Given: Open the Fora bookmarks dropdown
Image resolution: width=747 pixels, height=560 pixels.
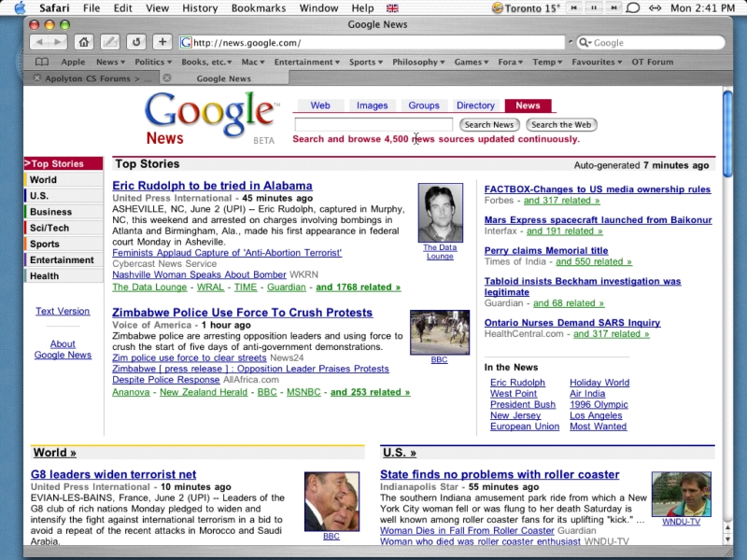Looking at the screenshot, I should coord(511,62).
